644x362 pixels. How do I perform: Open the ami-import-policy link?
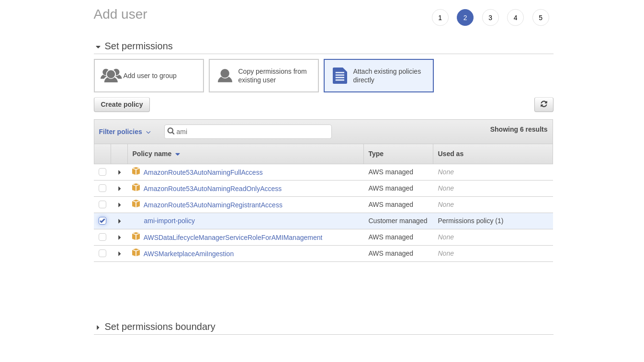[169, 221]
